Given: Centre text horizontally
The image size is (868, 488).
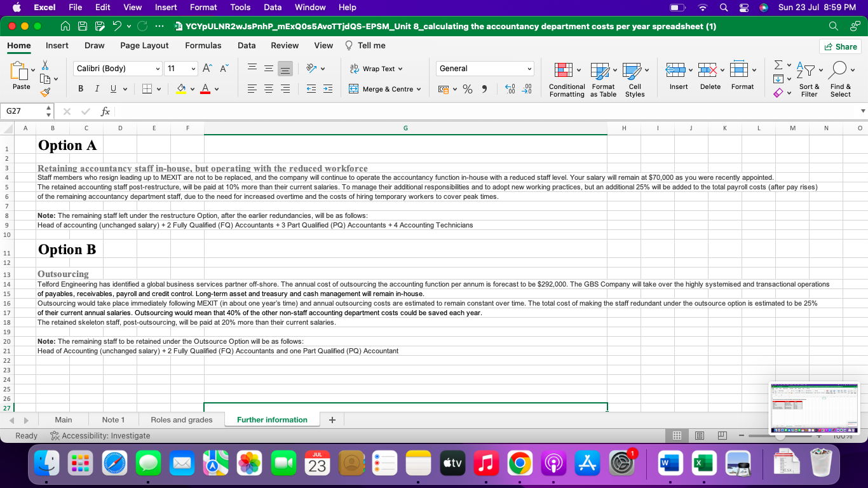Looking at the screenshot, I should 269,89.
